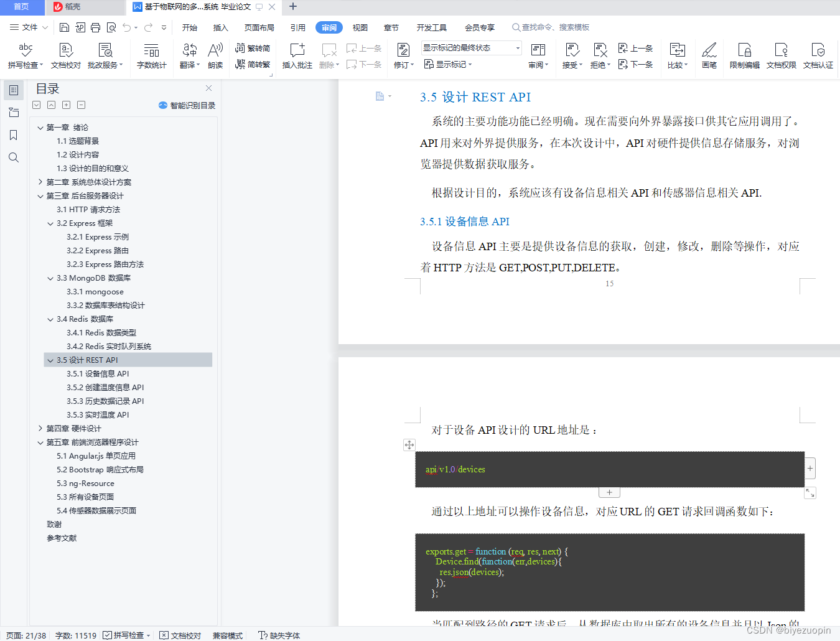Close the 目录 navigation pane

click(209, 88)
